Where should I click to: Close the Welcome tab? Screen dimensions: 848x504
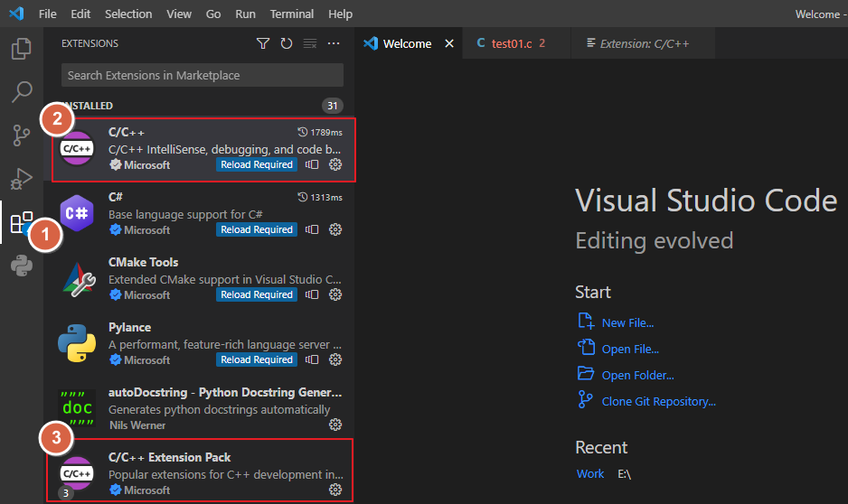[x=449, y=43]
